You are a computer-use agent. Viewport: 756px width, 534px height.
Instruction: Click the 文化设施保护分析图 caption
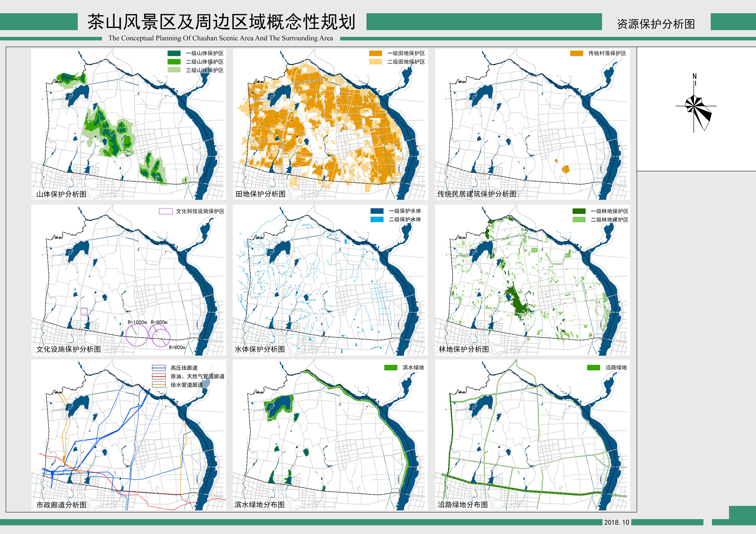coord(68,349)
